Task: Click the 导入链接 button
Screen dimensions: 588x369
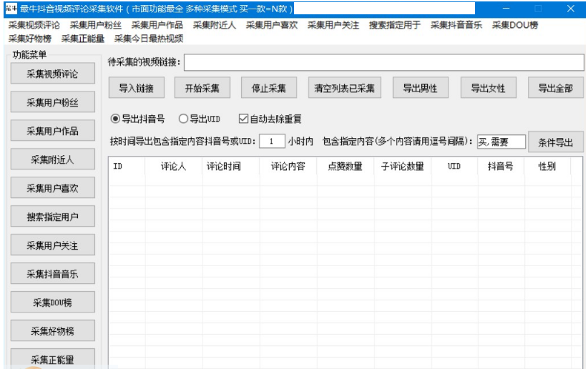Action: point(137,88)
